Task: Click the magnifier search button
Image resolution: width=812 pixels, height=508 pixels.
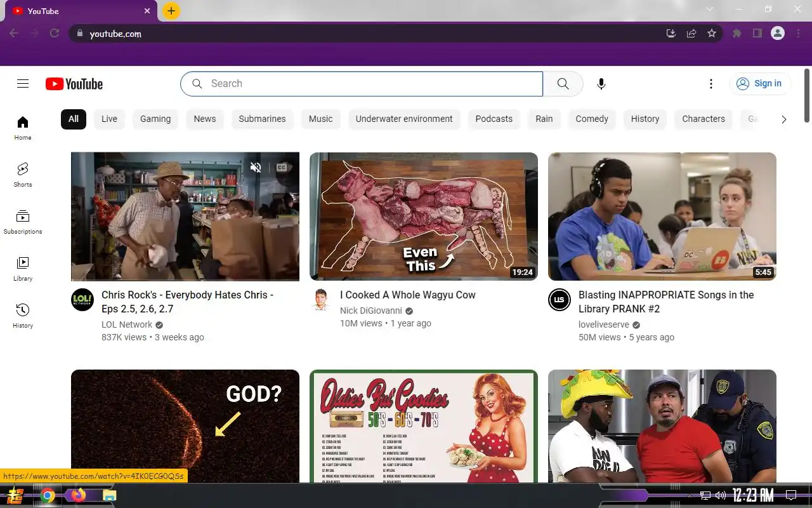Action: point(563,84)
